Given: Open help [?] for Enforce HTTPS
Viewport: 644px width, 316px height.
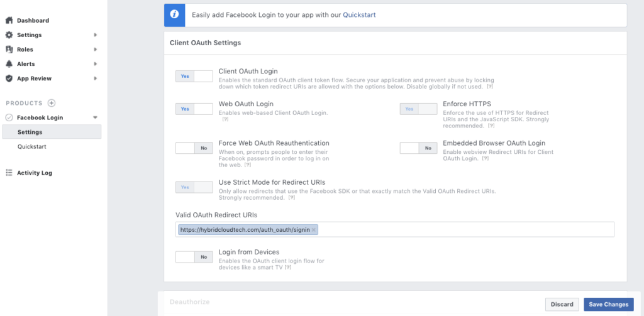Looking at the screenshot, I should 491,126.
